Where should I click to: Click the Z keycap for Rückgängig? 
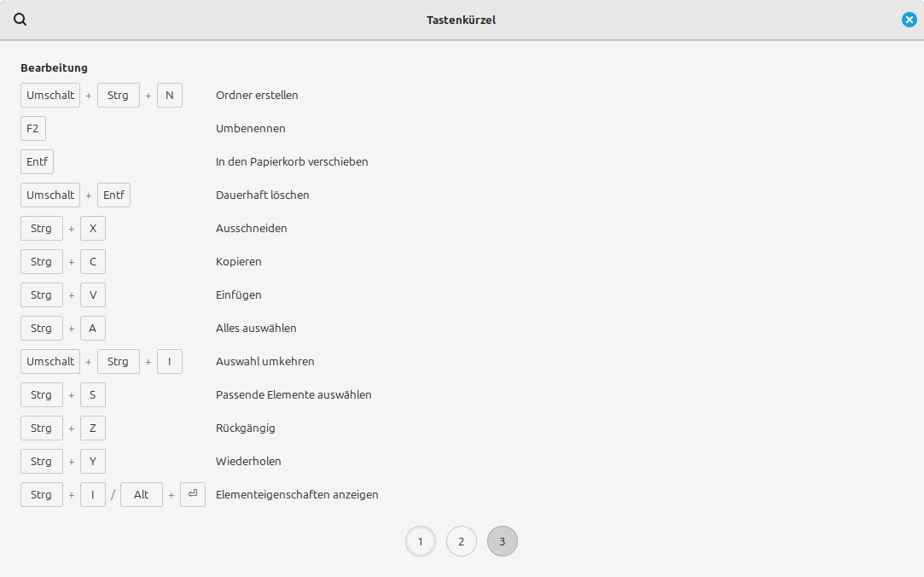[x=93, y=428]
